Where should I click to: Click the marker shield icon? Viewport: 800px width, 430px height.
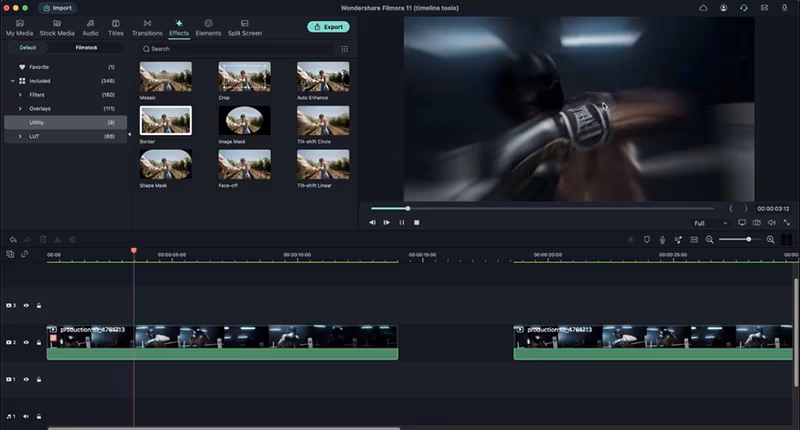click(x=646, y=240)
